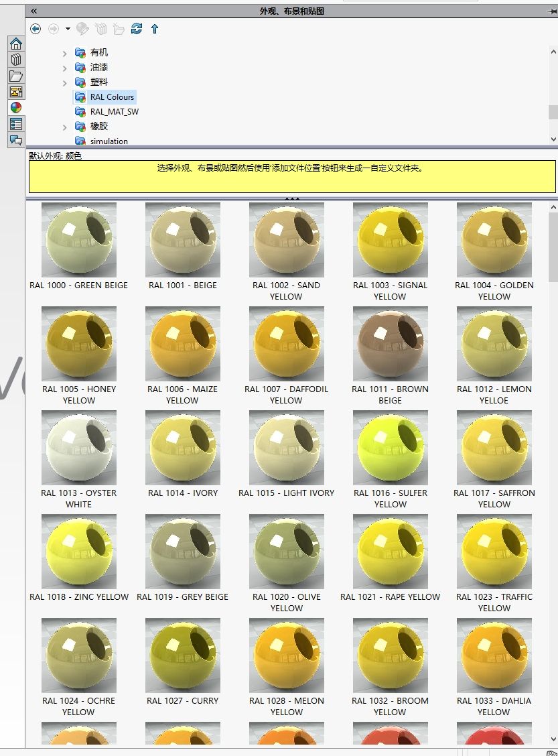Open the navigation history dropdown arrow
The image size is (558, 756).
[x=68, y=29]
